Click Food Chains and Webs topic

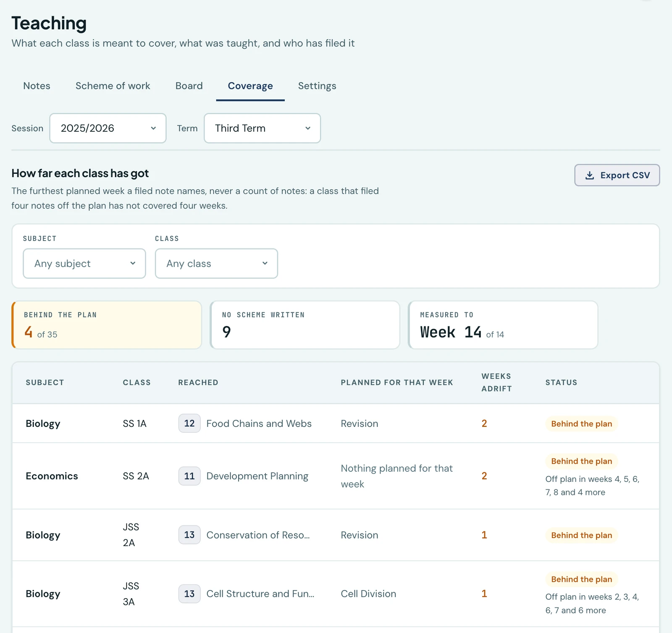pos(259,424)
